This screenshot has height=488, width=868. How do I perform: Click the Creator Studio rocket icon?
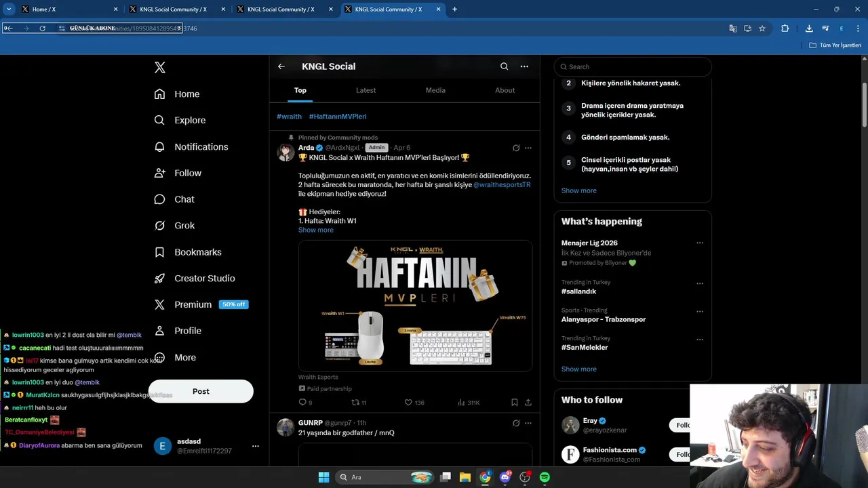(x=159, y=279)
